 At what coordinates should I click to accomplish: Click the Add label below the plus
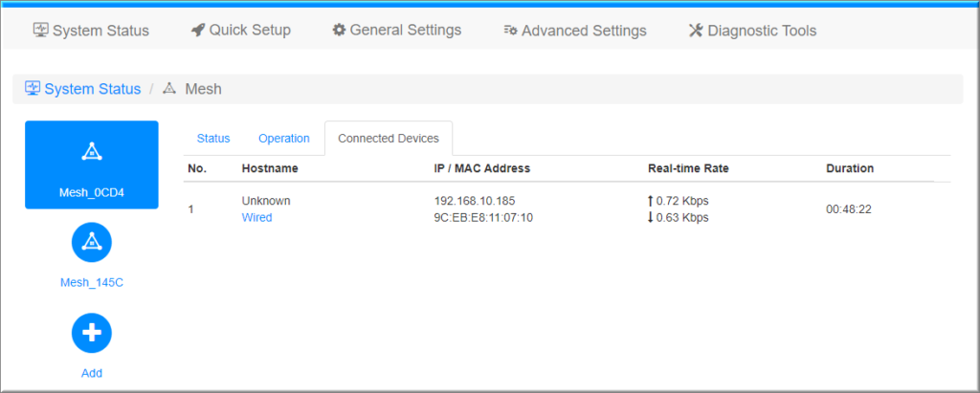(91, 373)
